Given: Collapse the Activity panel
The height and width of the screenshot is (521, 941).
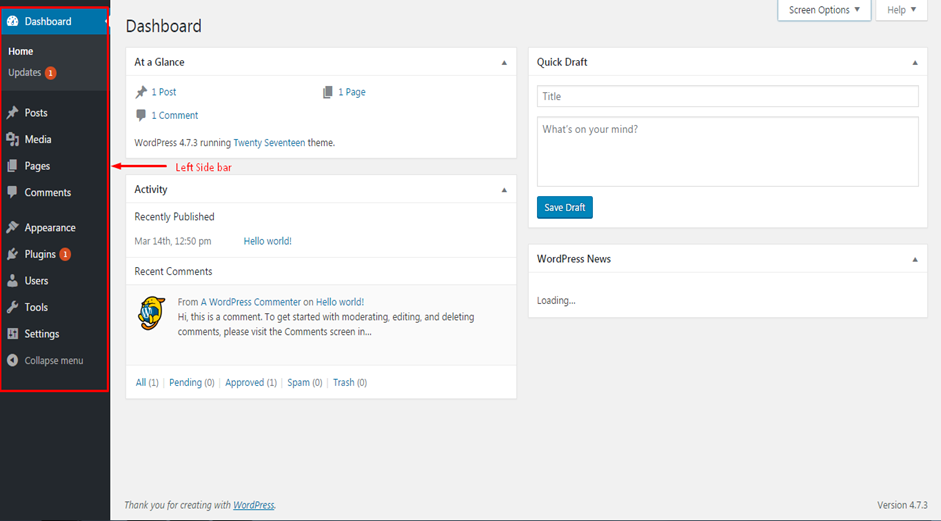Looking at the screenshot, I should [x=504, y=190].
